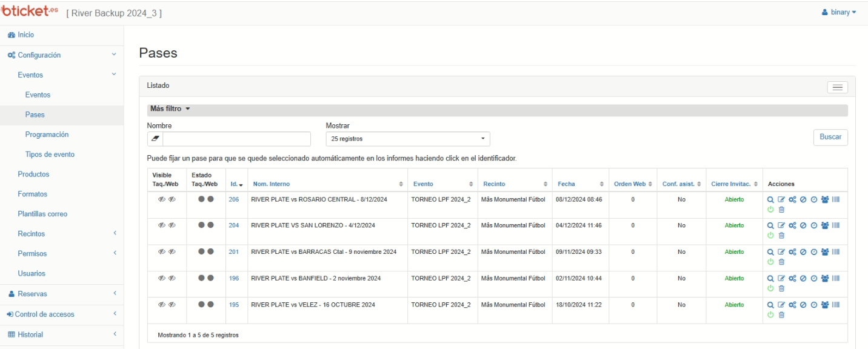This screenshot has height=349, width=868.
Task: Click ban circle icon for pass 206
Action: point(803,199)
